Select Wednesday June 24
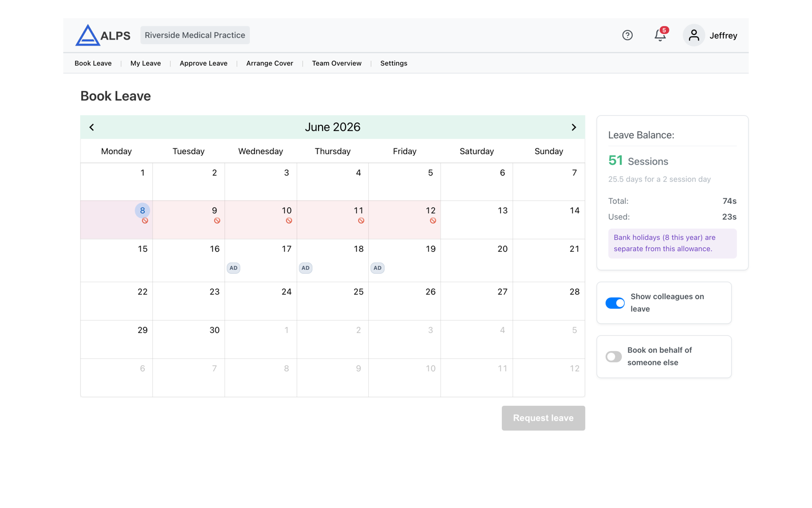 [261, 301]
